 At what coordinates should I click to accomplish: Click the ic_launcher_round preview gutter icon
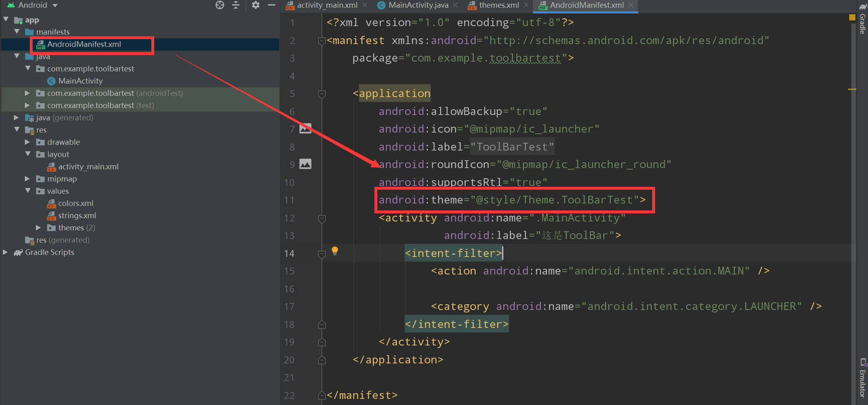[305, 164]
